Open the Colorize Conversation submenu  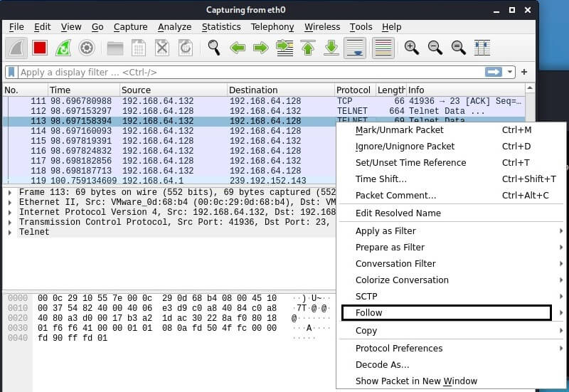point(451,280)
